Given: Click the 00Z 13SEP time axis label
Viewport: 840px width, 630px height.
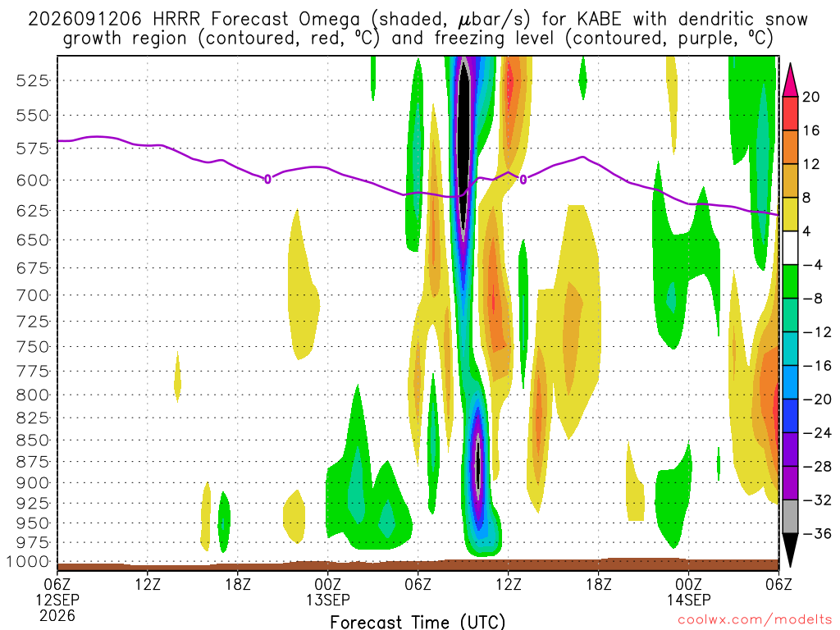Looking at the screenshot, I should (x=328, y=591).
